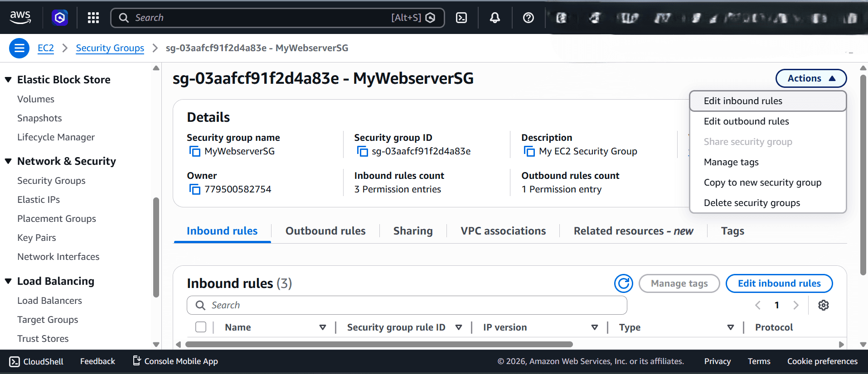
Task: Select Manage tags in Actions menu
Action: coord(768,162)
